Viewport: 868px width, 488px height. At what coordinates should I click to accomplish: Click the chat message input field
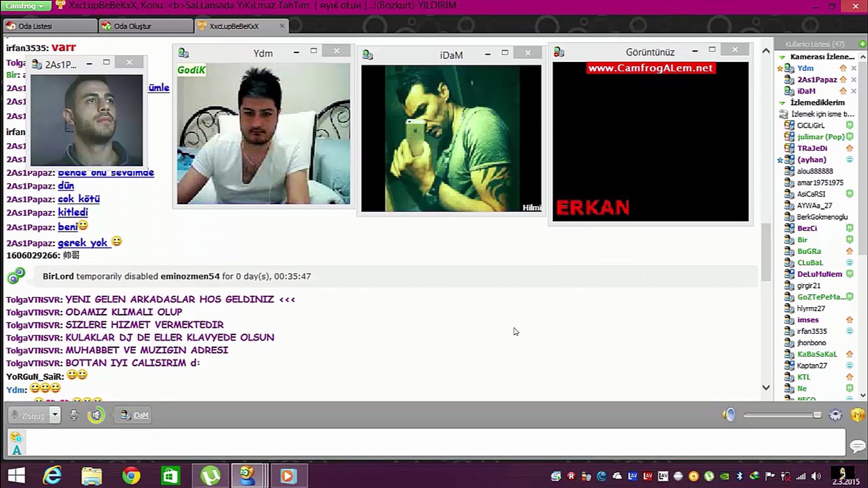click(x=434, y=443)
